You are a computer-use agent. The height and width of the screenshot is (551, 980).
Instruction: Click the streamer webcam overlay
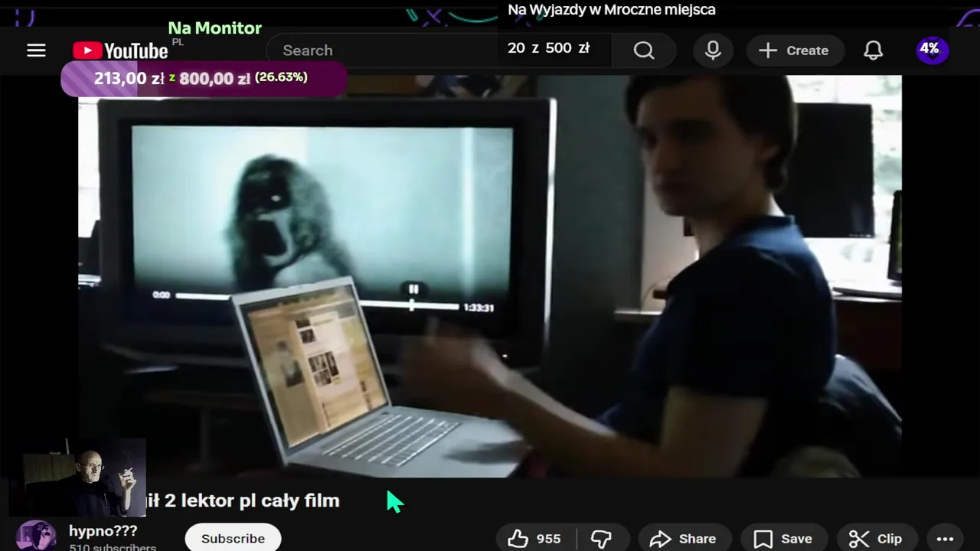click(x=78, y=478)
